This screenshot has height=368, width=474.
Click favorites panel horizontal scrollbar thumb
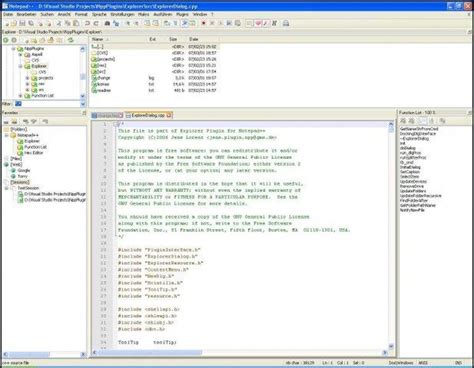(x=29, y=354)
